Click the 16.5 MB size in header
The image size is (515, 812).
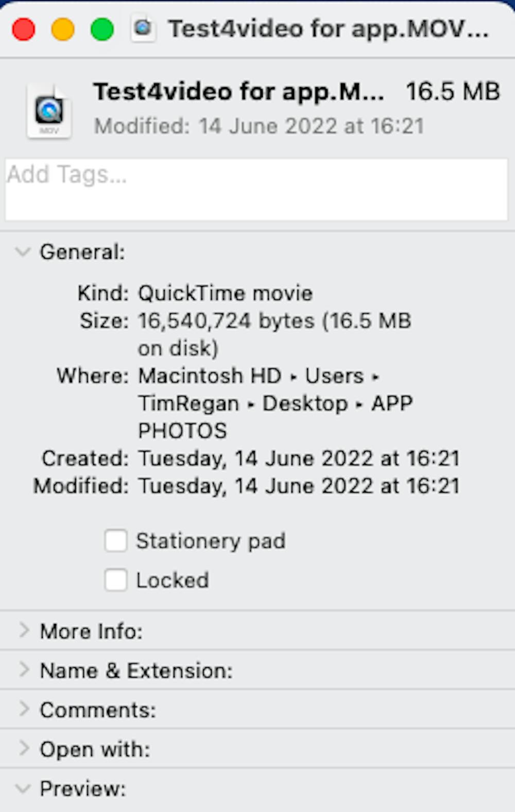pyautogui.click(x=453, y=92)
